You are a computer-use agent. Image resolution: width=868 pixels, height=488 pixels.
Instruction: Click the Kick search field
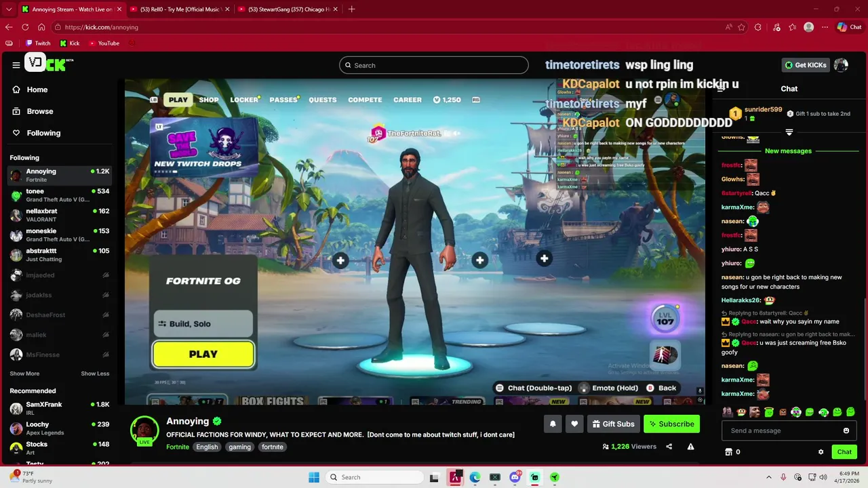(434, 65)
